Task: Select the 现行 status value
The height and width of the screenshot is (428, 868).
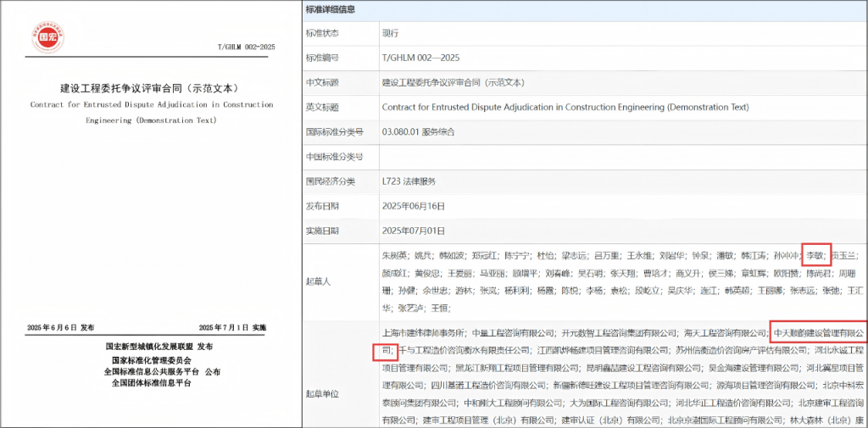Action: (x=390, y=33)
